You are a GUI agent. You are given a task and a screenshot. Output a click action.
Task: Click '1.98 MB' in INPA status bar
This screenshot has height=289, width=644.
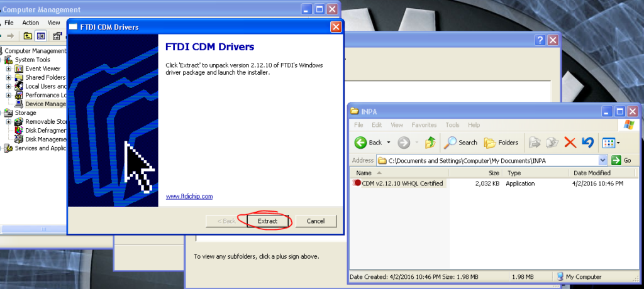click(523, 277)
